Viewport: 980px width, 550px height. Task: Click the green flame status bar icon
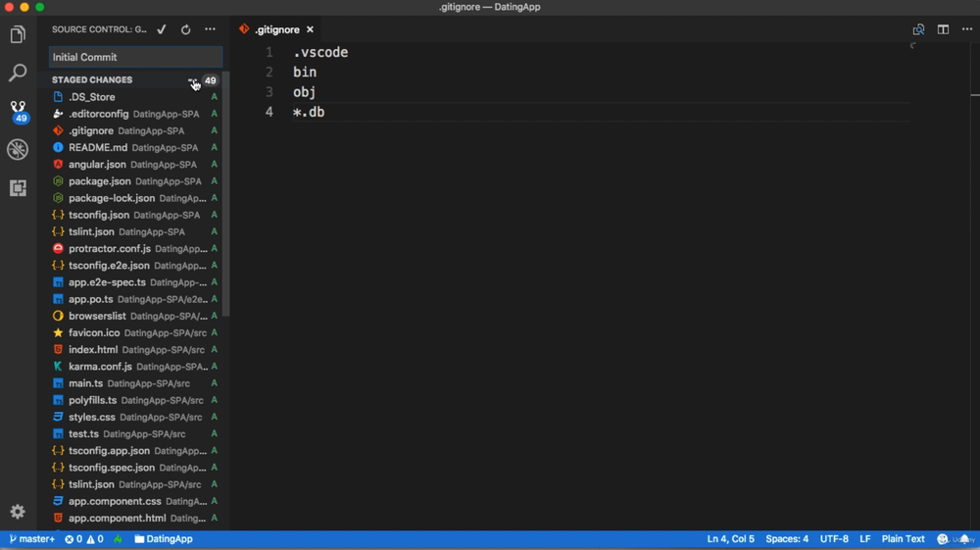pos(119,539)
